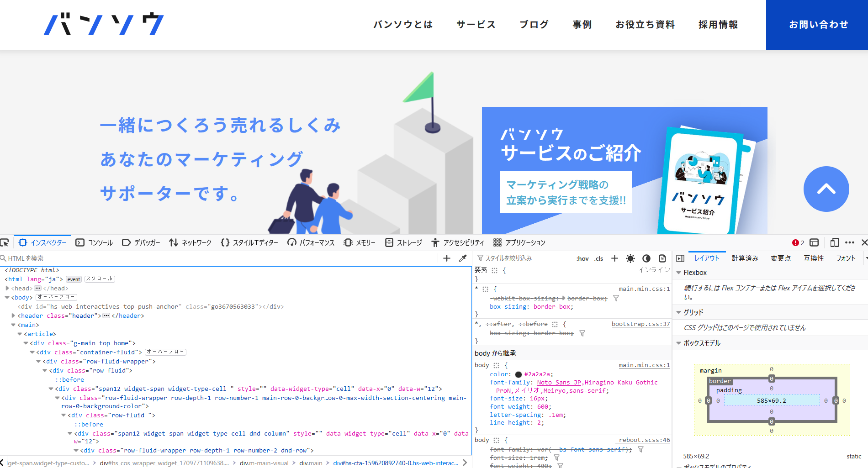Viewport: 868px width, 468px height.
Task: Collapse the g-main top home div node
Action: (x=26, y=343)
